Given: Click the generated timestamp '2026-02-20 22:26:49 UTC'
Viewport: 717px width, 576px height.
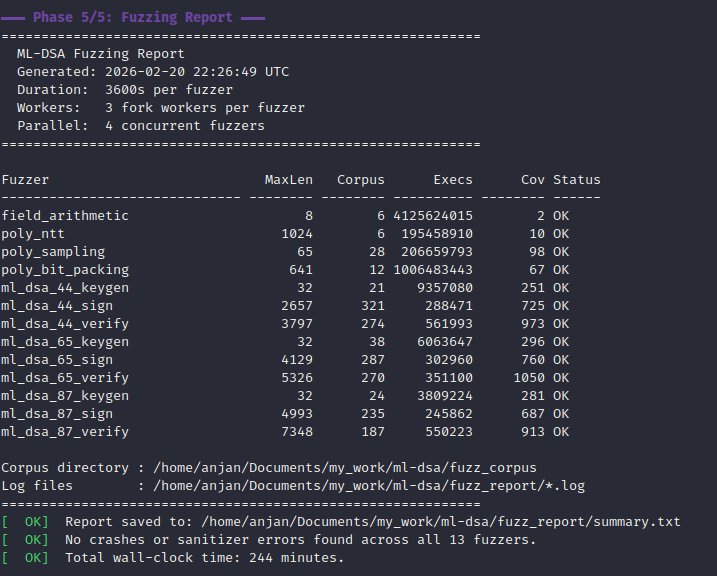Looking at the screenshot, I should point(197,72).
